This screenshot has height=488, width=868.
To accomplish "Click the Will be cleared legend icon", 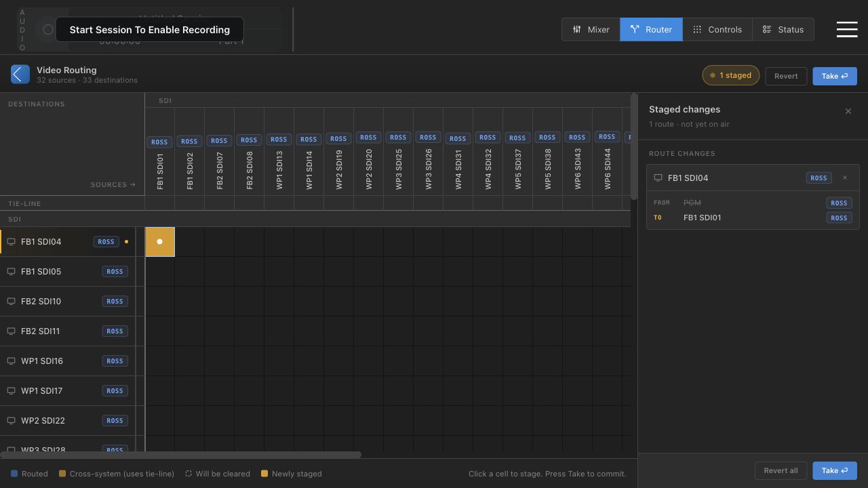I will (x=189, y=474).
